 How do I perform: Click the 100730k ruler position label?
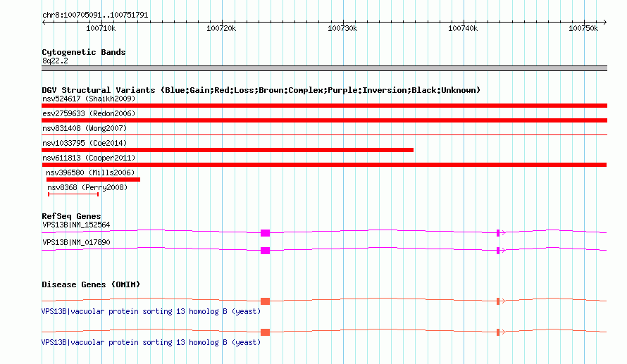click(x=342, y=28)
